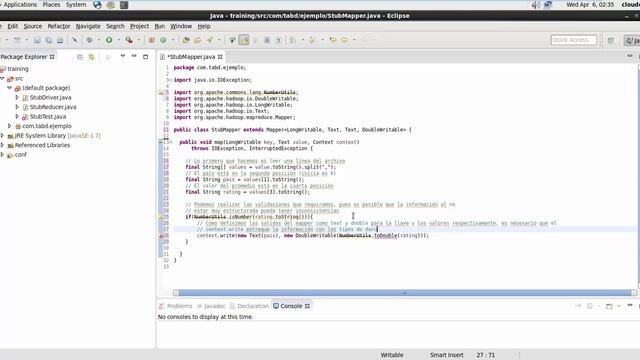Click the green Run toolbar button
Screen dimensions: 640x360
pos(109,40)
